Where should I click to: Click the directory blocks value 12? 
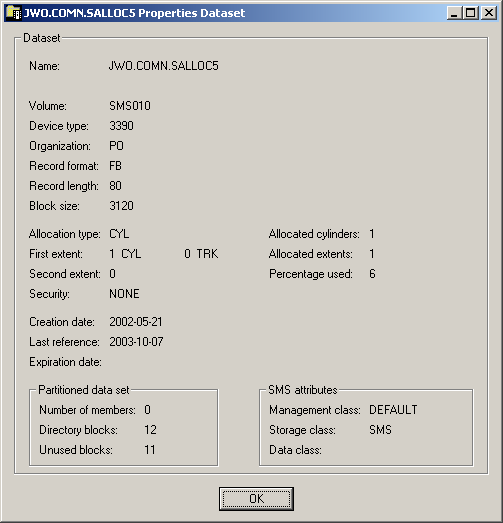pos(150,430)
